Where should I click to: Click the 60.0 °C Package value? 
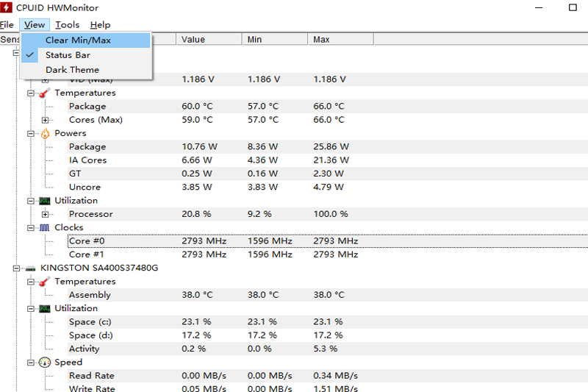click(x=197, y=107)
